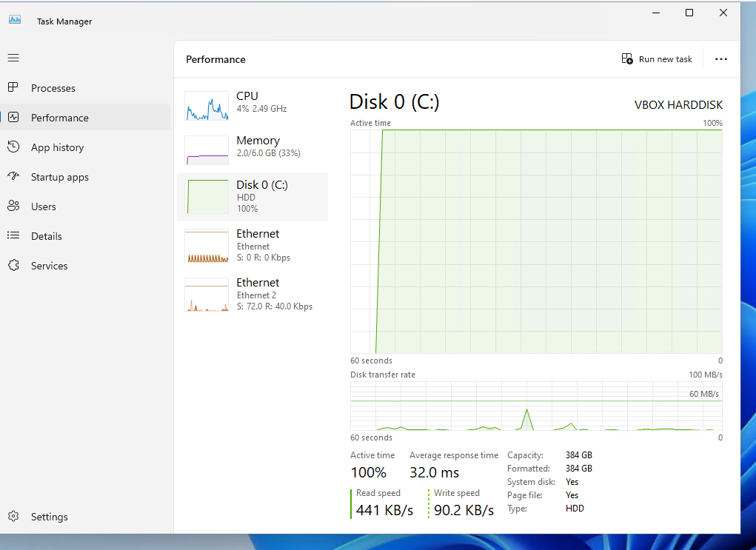
Task: Click the 100 MB/s scale label
Action: [x=706, y=375]
